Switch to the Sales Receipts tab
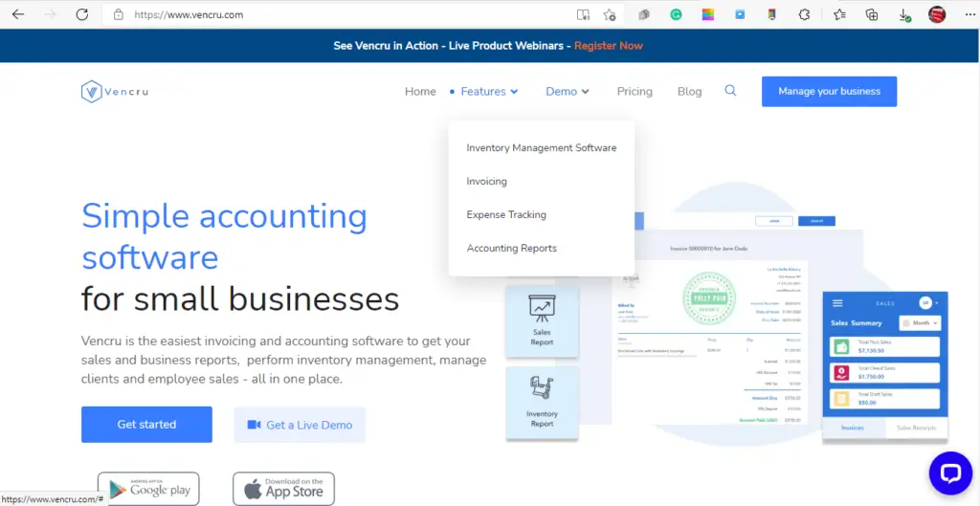 coord(916,428)
